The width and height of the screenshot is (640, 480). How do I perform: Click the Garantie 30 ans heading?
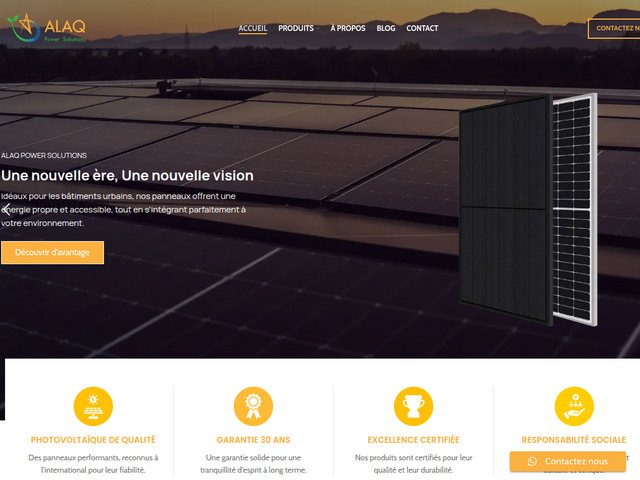pos(253,440)
